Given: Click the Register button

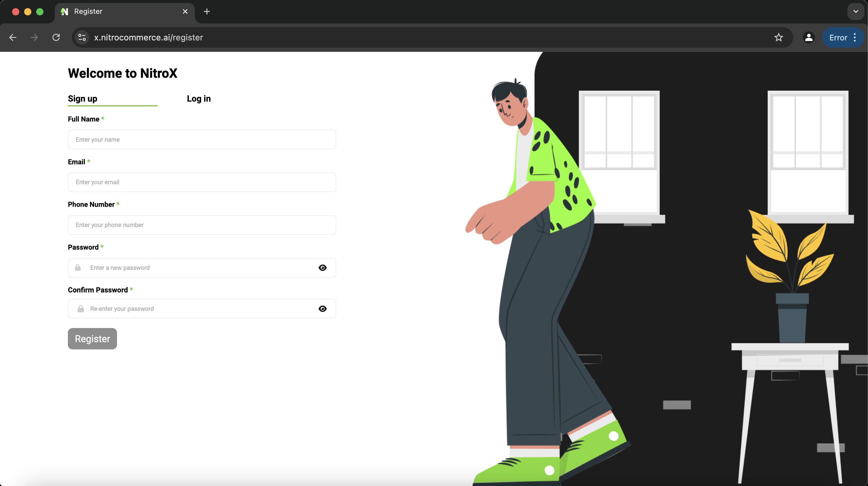Looking at the screenshot, I should (x=92, y=339).
